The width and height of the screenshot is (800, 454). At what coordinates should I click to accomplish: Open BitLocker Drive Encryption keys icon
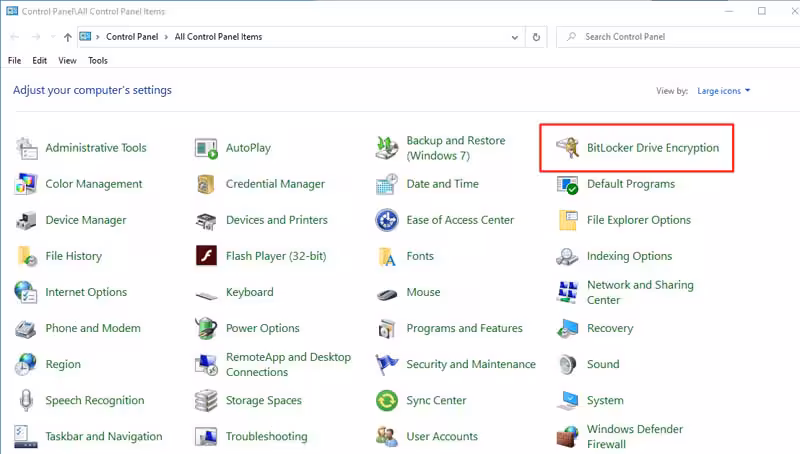tap(567, 148)
